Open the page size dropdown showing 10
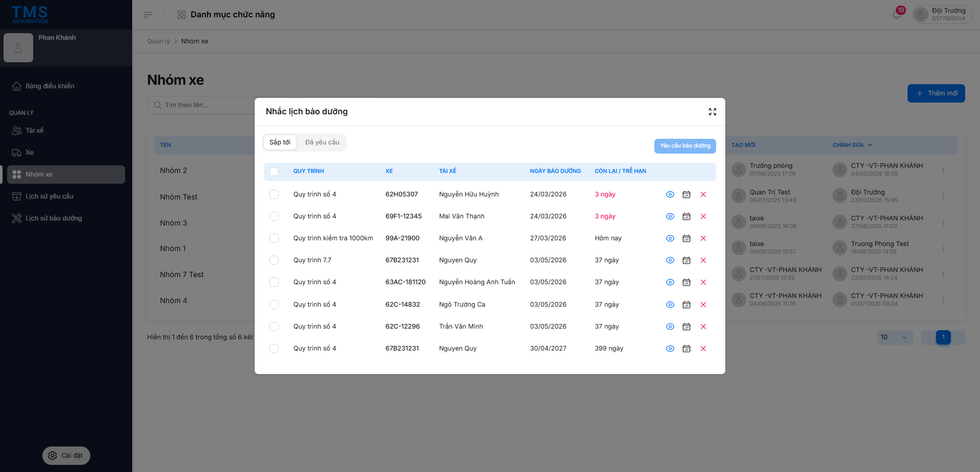The image size is (980, 472). click(x=894, y=337)
